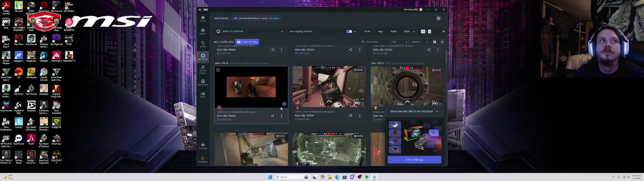The height and width of the screenshot is (181, 644).
Task: Open the Sonar section in sidebar
Action: coord(203,44)
